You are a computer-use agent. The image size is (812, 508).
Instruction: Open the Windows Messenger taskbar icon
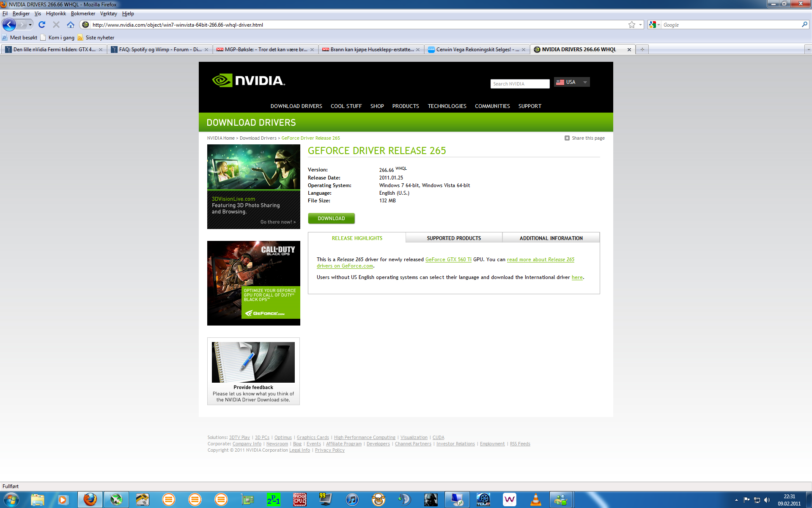tap(561, 500)
